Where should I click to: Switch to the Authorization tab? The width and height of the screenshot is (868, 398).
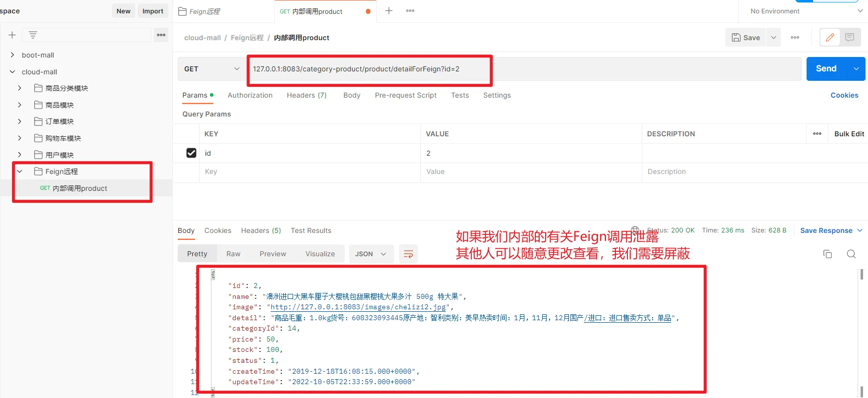[250, 95]
